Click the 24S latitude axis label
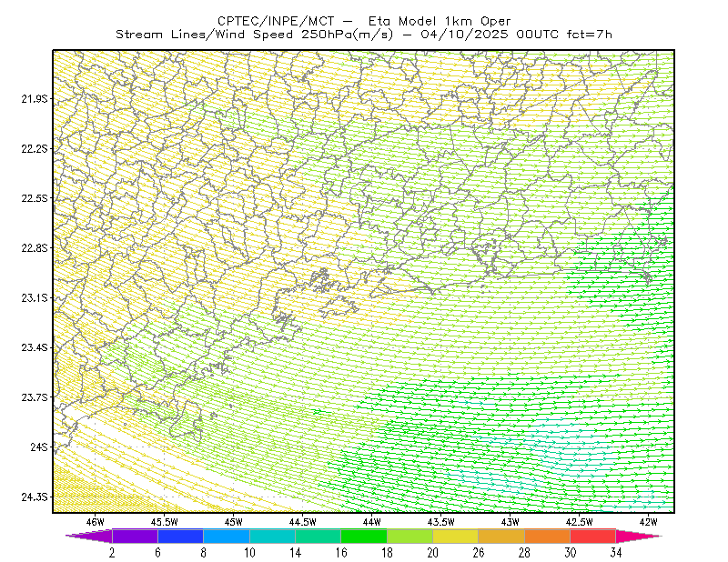Screen dimensions: 728x562 (39, 447)
